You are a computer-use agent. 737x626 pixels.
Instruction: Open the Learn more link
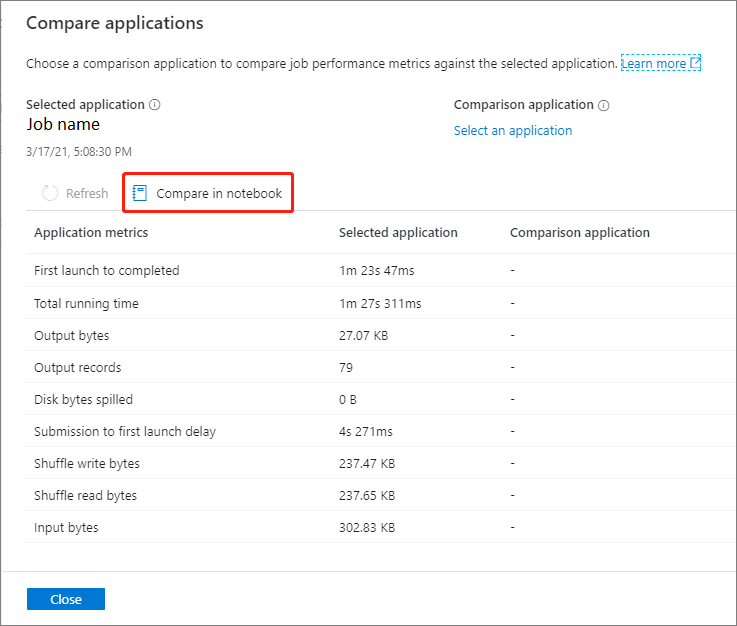click(653, 63)
